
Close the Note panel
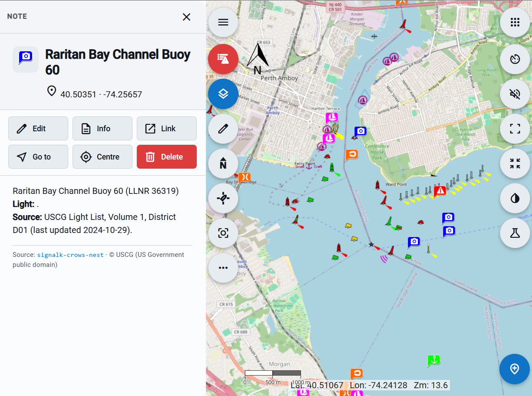[x=186, y=17]
